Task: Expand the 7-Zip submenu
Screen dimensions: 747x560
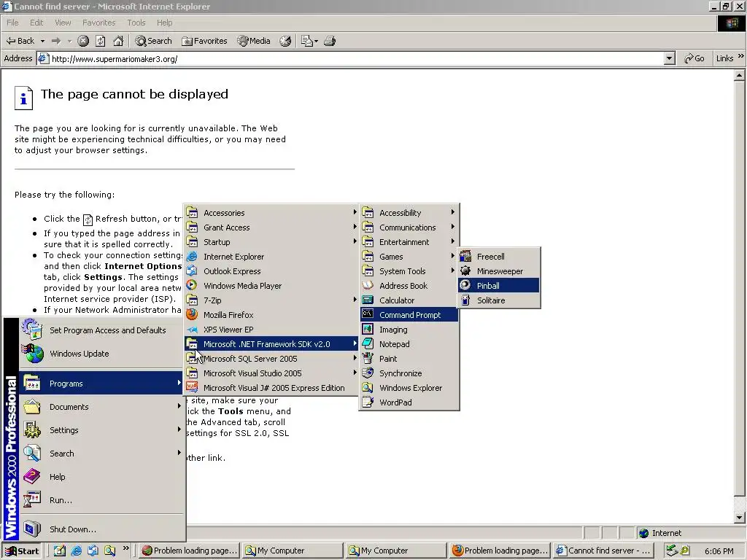Action: 271,300
